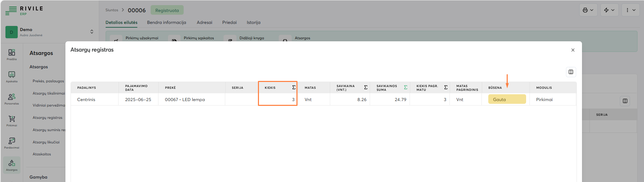Open the Pardavimai sales module icon

(12, 142)
